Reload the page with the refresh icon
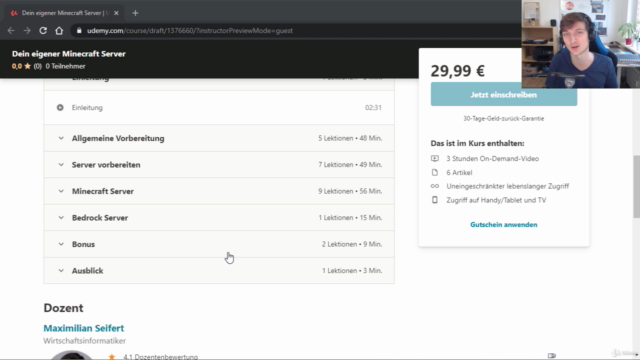Image resolution: width=640 pixels, height=360 pixels. pos(43,31)
